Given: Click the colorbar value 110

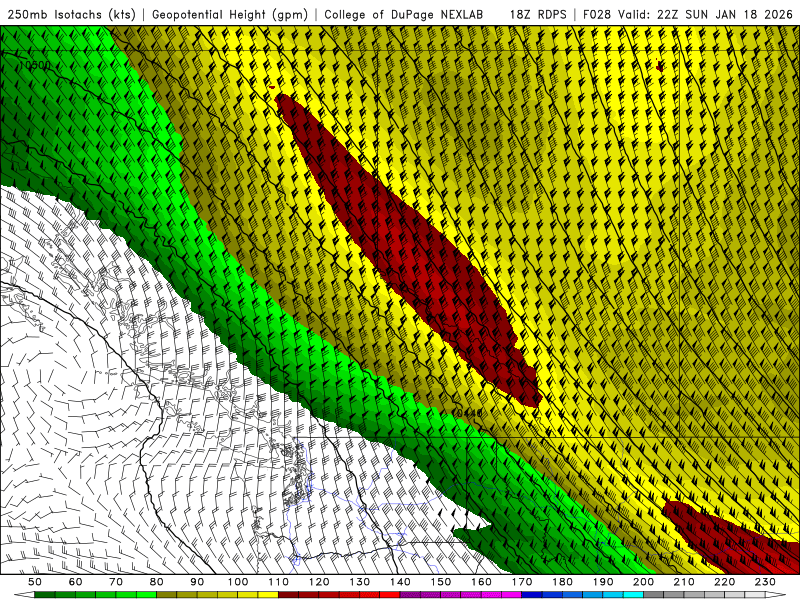Looking at the screenshot, I should coord(278,582).
